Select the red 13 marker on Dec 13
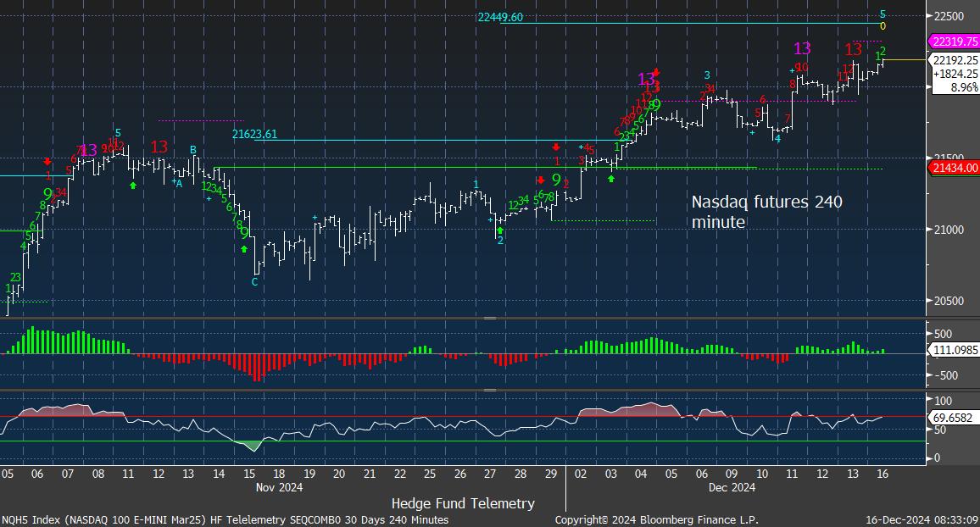This screenshot has height=527, width=980. (x=853, y=49)
